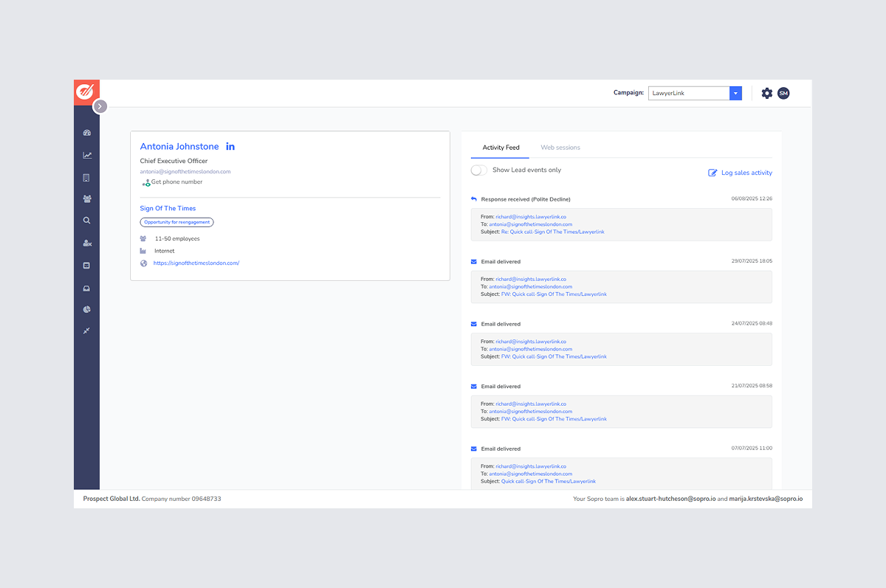Select the Activity Feed tab
Viewport: 886px width, 588px height.
click(x=501, y=148)
